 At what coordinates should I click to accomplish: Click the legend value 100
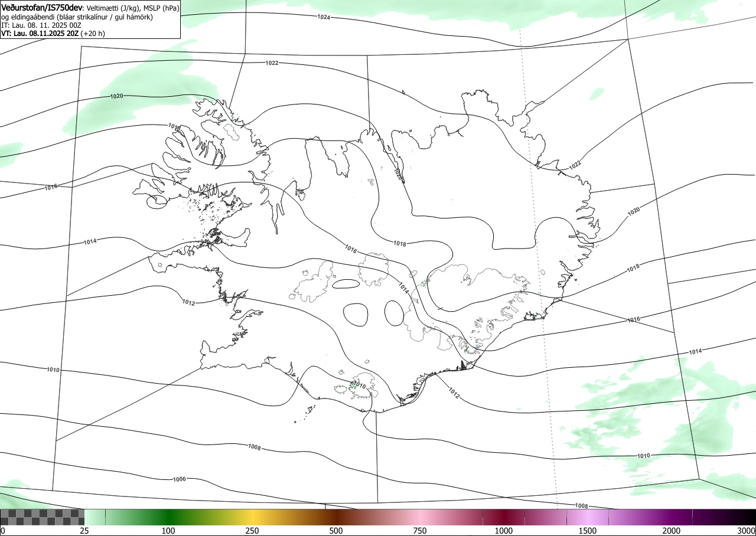pyautogui.click(x=168, y=531)
